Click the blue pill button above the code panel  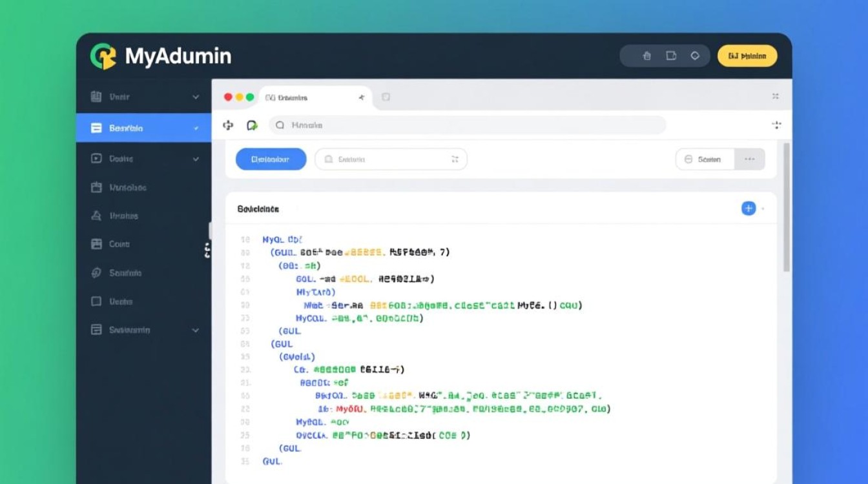(x=271, y=159)
